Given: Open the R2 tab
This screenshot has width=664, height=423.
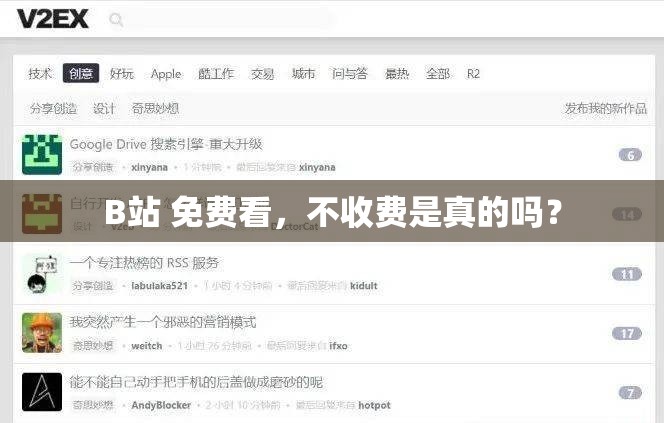Looking at the screenshot, I should coord(473,74).
